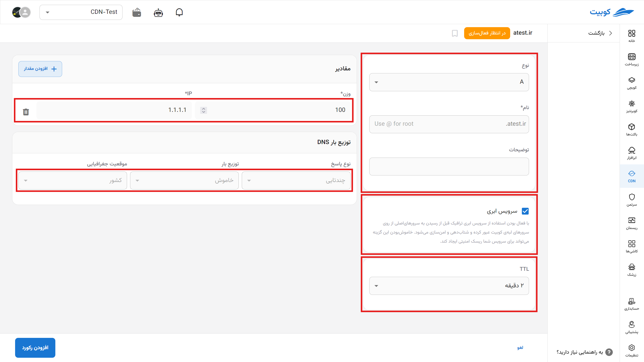Click افزودن مقدار button
Image resolution: width=644 pixels, height=362 pixels.
(x=40, y=69)
